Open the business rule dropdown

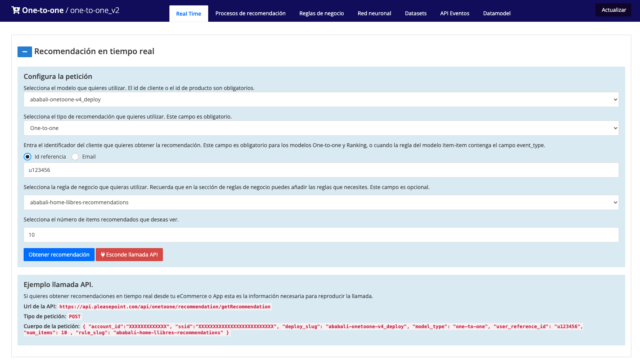pos(321,202)
